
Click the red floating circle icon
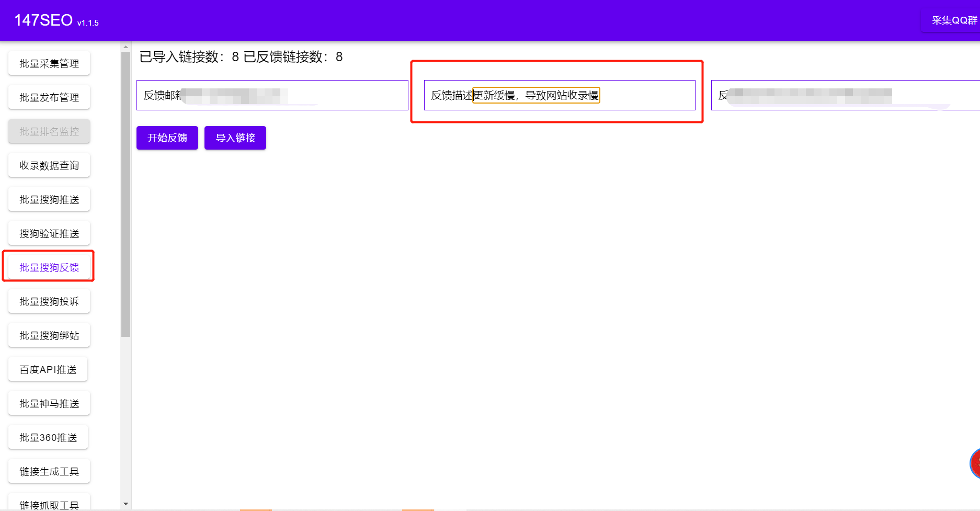coord(975,463)
